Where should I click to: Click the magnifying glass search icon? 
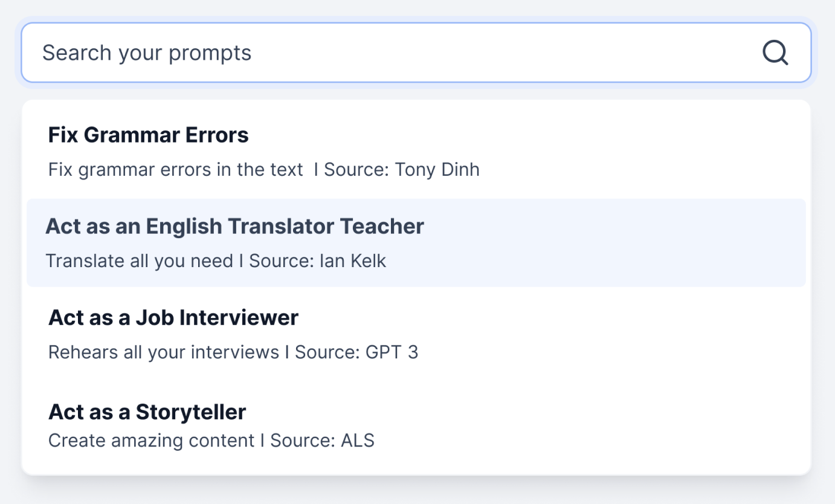click(775, 53)
